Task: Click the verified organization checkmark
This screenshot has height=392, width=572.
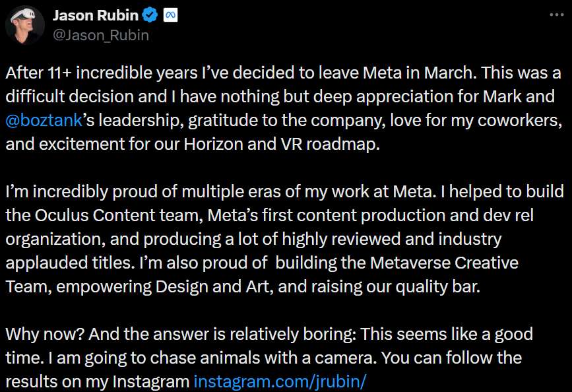Action: point(150,13)
